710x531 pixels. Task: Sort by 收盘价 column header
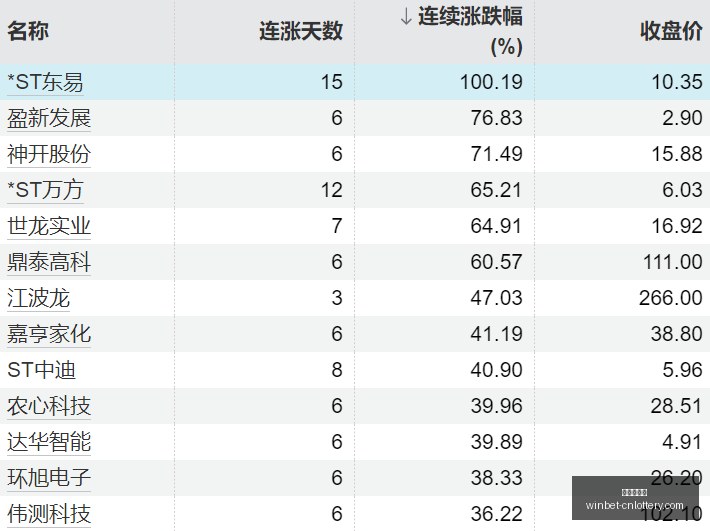tap(671, 31)
